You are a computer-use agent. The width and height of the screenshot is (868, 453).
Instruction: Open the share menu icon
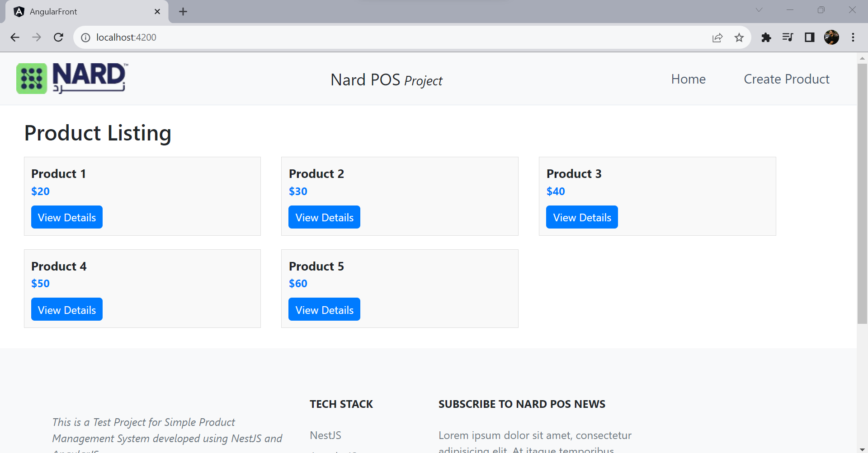717,38
